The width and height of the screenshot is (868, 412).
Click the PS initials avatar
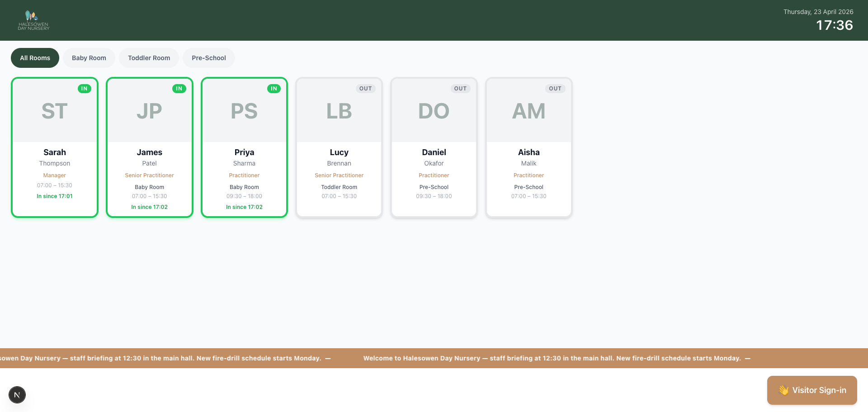[244, 111]
